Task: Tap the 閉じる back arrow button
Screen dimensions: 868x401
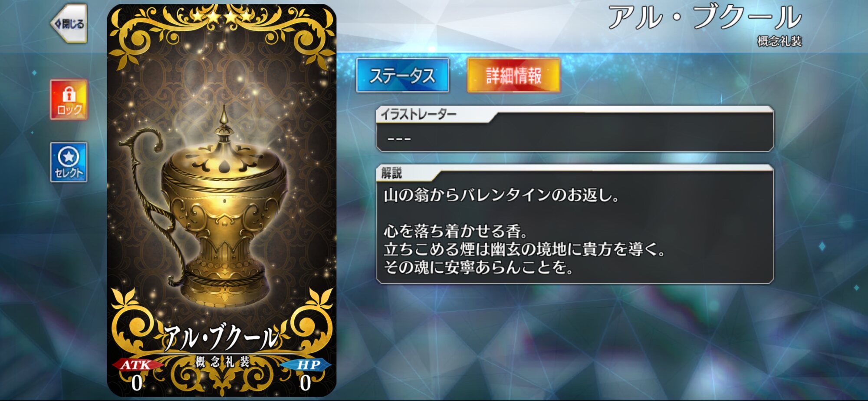Action: [x=69, y=23]
